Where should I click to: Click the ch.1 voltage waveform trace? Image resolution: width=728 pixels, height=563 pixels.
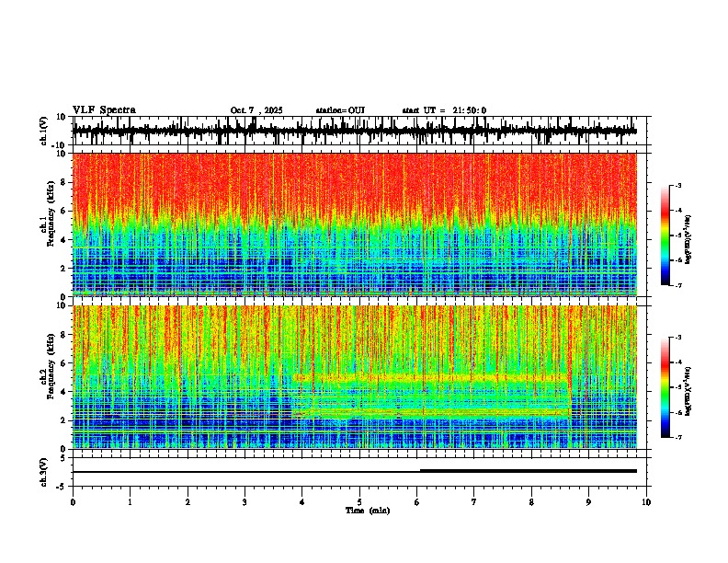pos(354,131)
